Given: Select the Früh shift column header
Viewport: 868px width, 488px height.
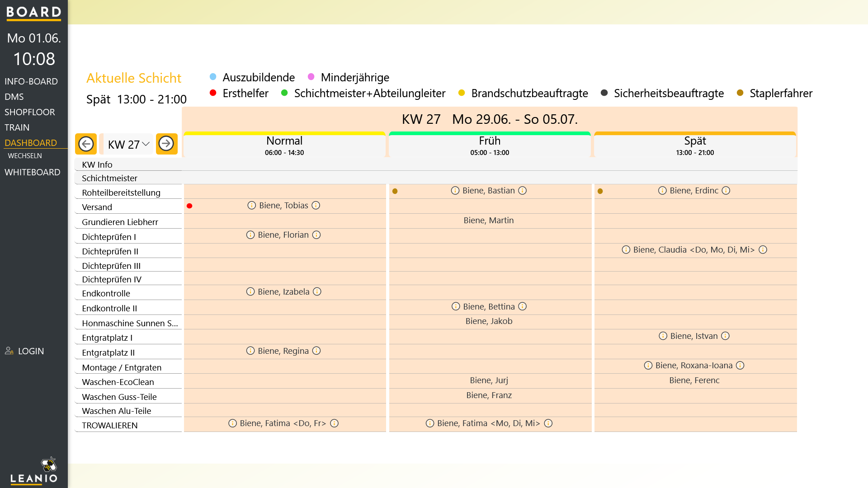Looking at the screenshot, I should 490,145.
